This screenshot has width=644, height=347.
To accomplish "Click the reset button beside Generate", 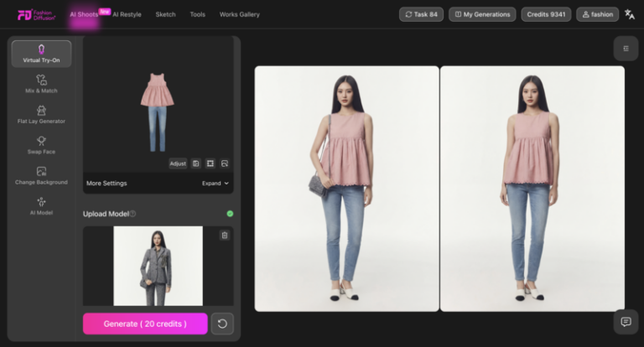I will [x=222, y=324].
